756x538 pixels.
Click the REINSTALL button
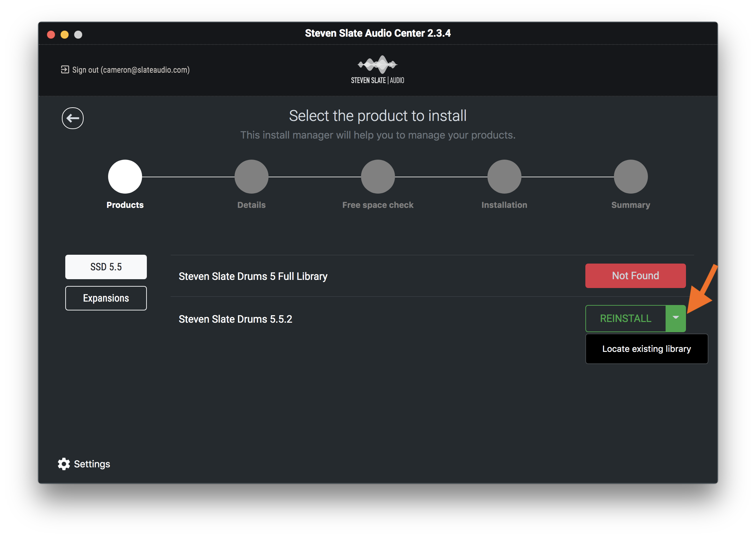coord(625,318)
